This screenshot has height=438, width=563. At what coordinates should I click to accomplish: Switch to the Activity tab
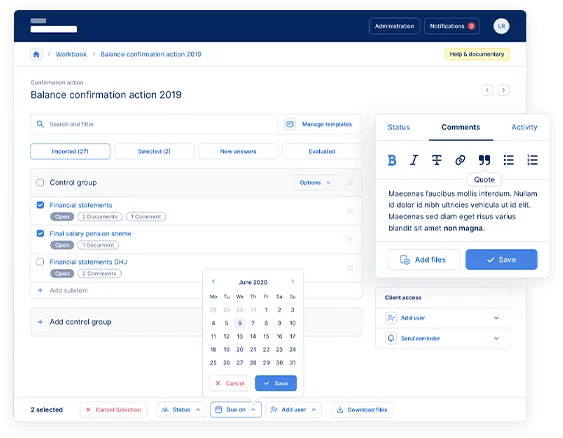(x=524, y=127)
